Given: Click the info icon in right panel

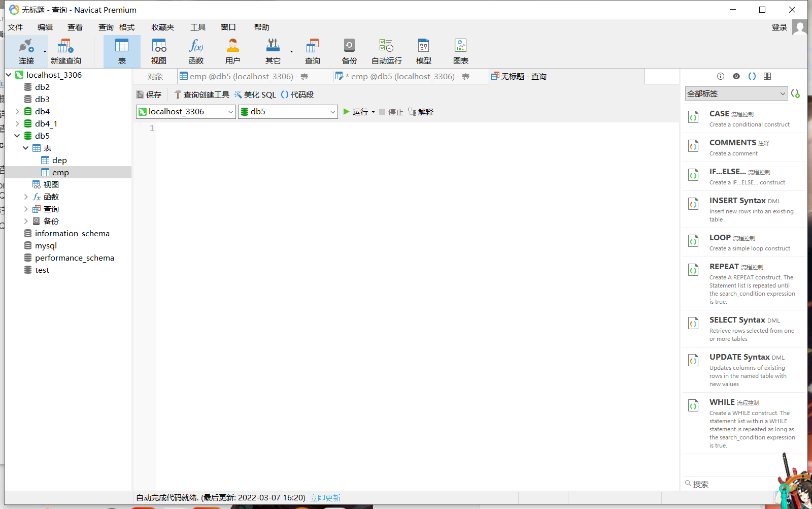Looking at the screenshot, I should 721,76.
